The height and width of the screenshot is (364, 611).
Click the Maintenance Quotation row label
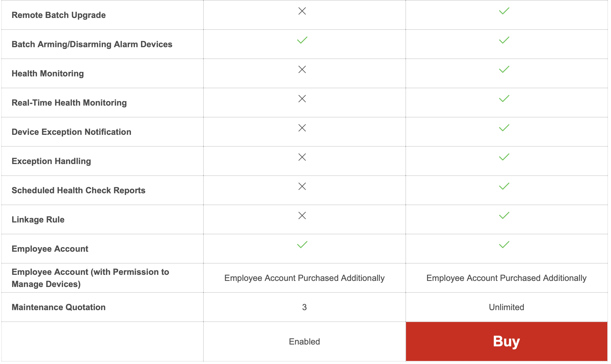[58, 307]
